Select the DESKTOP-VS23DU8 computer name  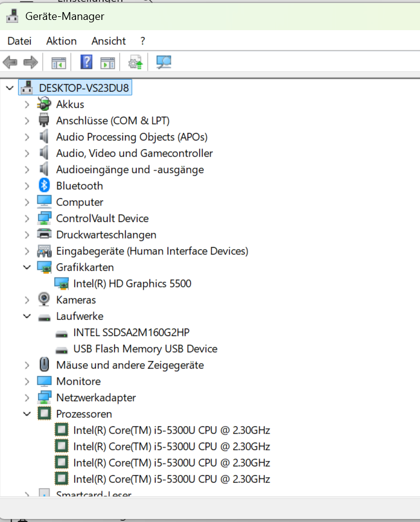pos(84,88)
